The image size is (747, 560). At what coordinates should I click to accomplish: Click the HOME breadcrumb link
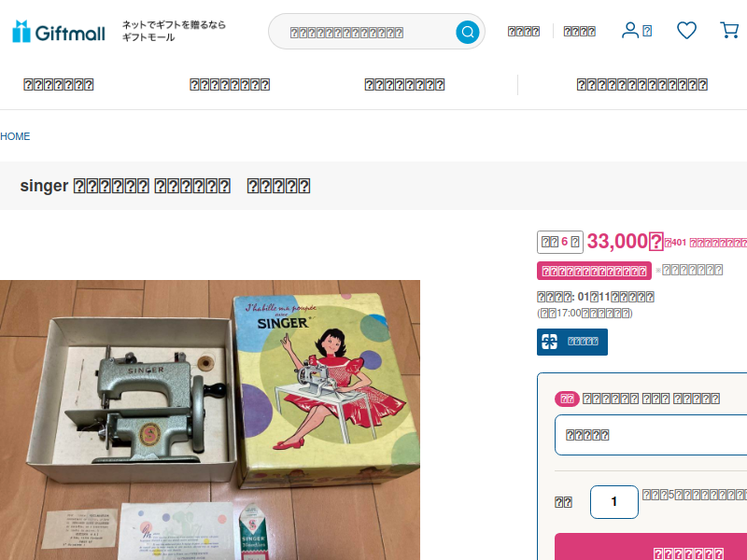(x=15, y=136)
